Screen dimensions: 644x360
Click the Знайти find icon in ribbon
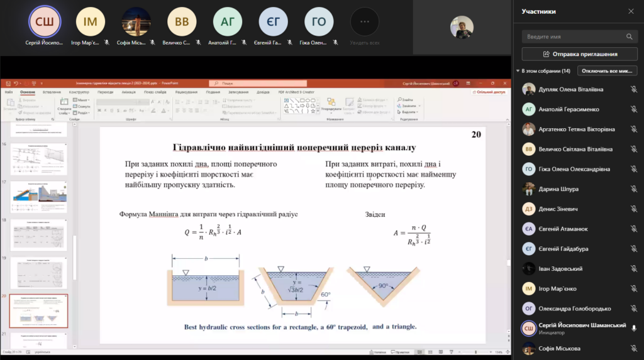pyautogui.click(x=399, y=100)
